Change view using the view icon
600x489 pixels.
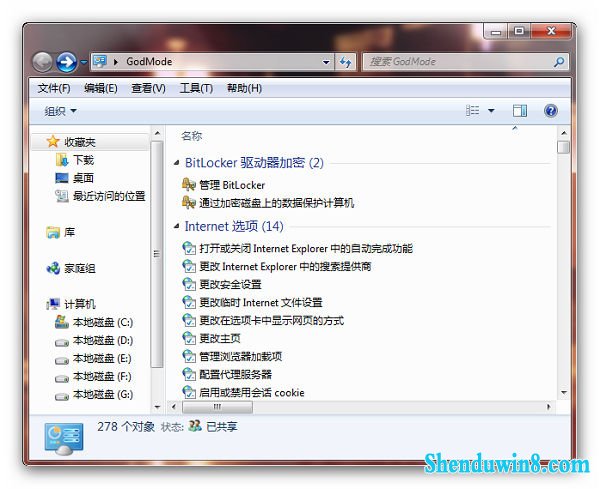tap(473, 111)
